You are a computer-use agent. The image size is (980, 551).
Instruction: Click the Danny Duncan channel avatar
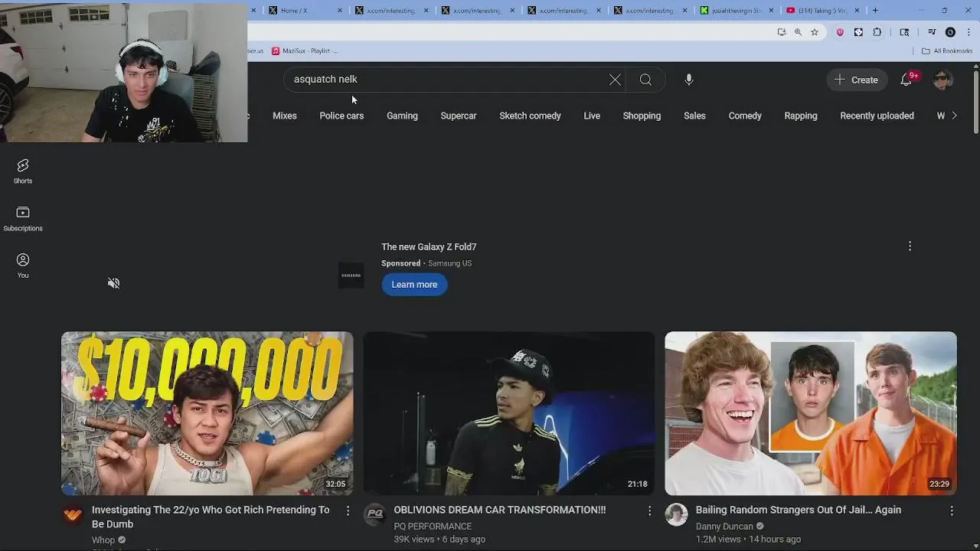coord(676,515)
